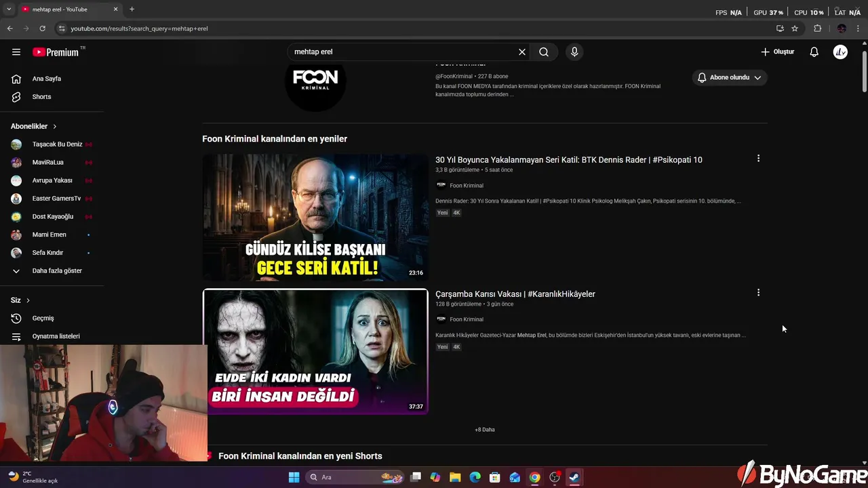Open Dost Kayaoğlu subscription

(x=52, y=216)
